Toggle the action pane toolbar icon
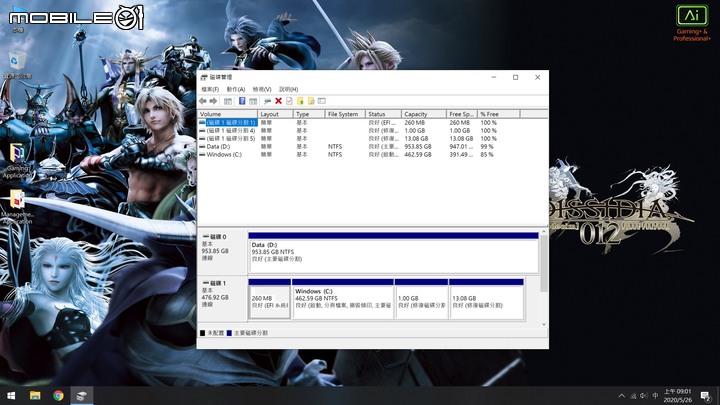720x405 pixels. 253,101
